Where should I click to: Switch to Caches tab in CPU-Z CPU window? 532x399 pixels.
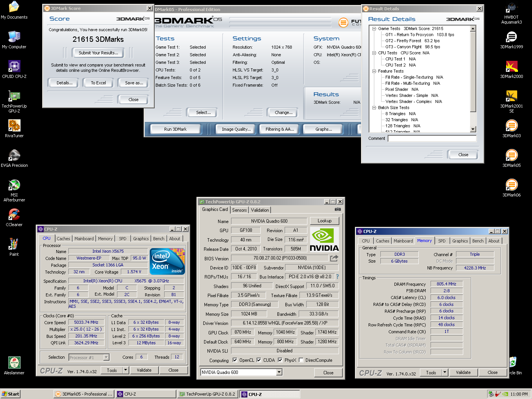(x=63, y=239)
